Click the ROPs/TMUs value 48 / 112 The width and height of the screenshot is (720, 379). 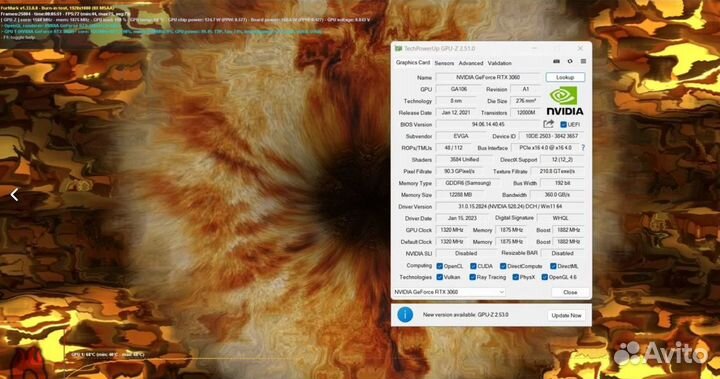click(x=454, y=148)
